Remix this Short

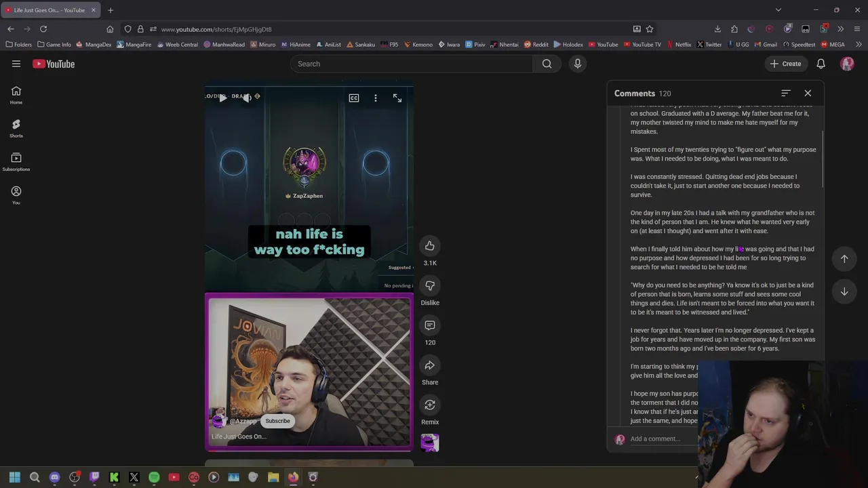pos(430,405)
